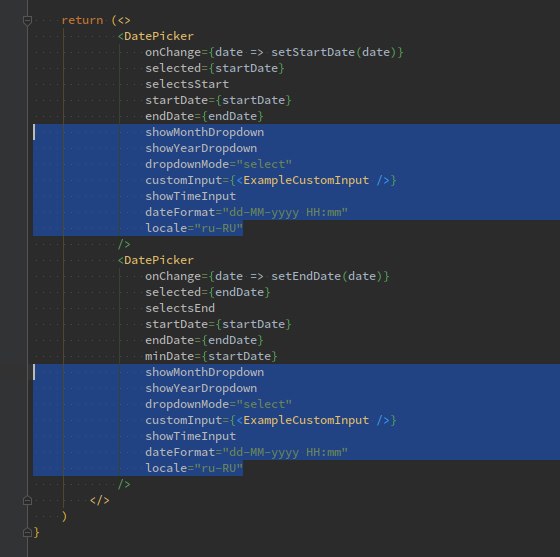Click the selectsEnd prop
Image resolution: width=560 pixels, height=557 pixels.
click(x=180, y=308)
